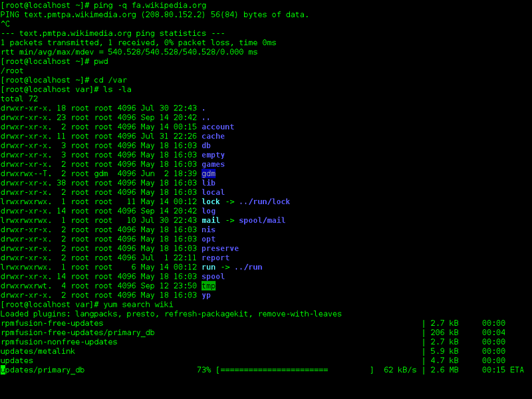
Task: Click the green highlighted tmp directory
Action: [x=208, y=286]
